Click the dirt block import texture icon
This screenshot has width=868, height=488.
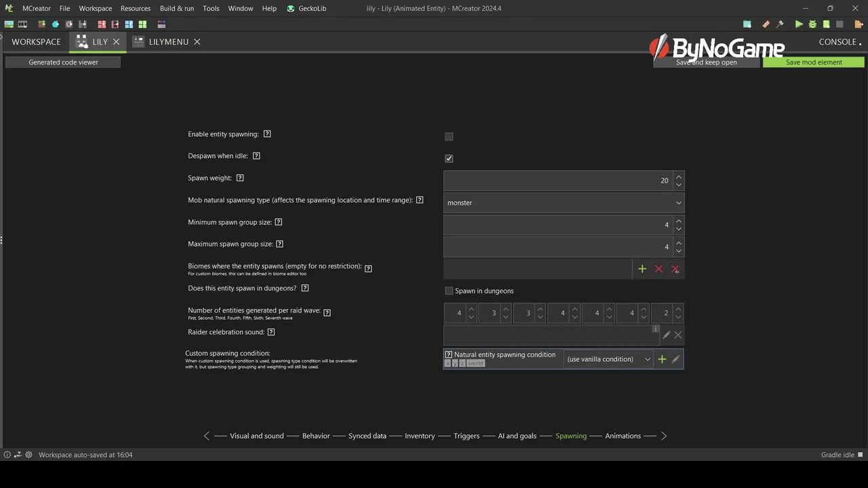[x=42, y=24]
